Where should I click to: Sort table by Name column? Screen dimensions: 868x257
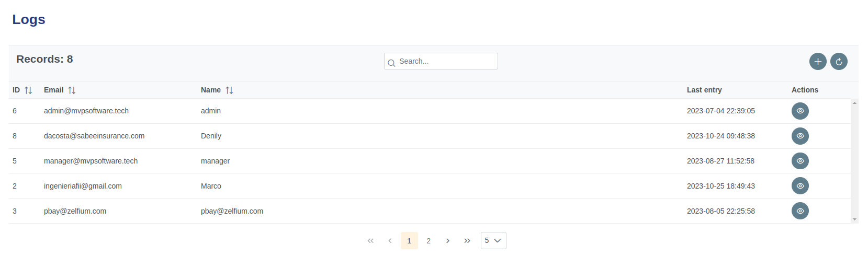(x=229, y=90)
